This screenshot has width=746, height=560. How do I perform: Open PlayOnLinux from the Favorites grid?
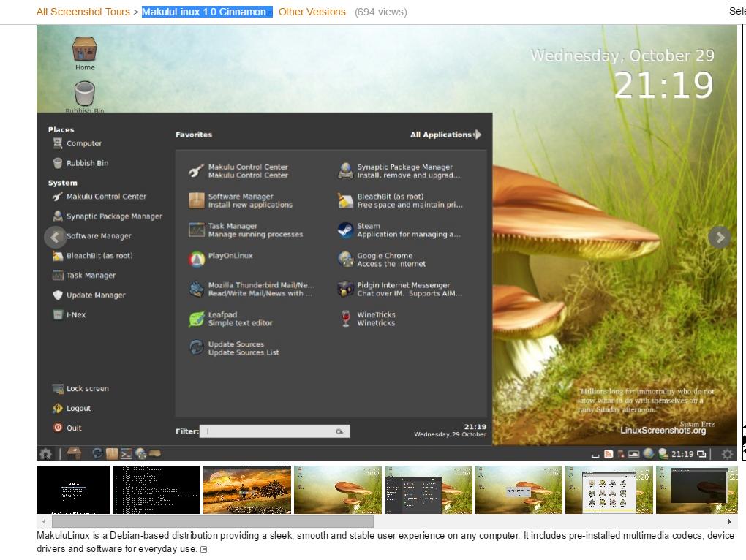coord(220,259)
